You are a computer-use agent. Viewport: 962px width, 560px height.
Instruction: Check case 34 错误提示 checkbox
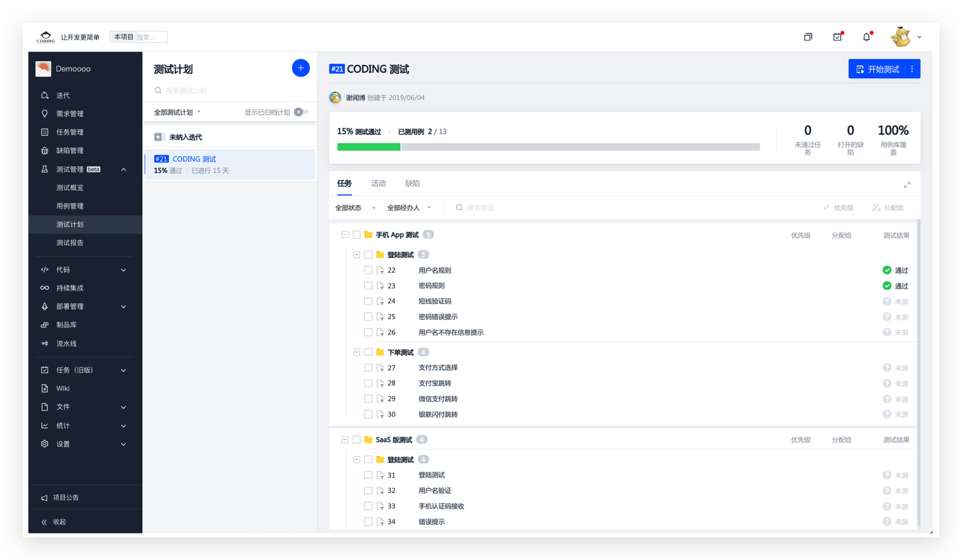(368, 522)
